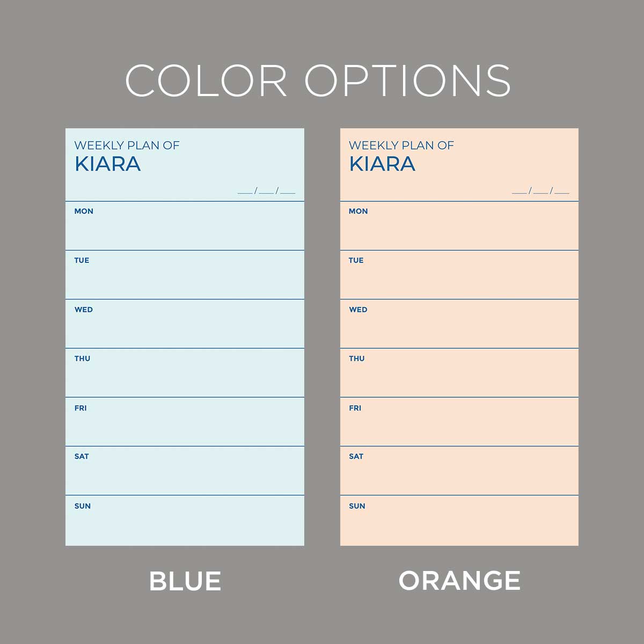Click the MON label on blue planner

tap(84, 211)
